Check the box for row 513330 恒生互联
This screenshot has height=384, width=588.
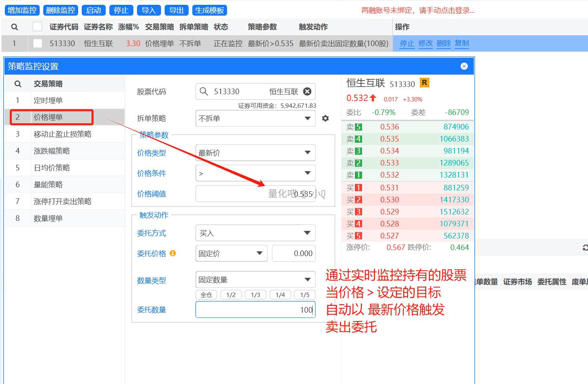[x=37, y=43]
